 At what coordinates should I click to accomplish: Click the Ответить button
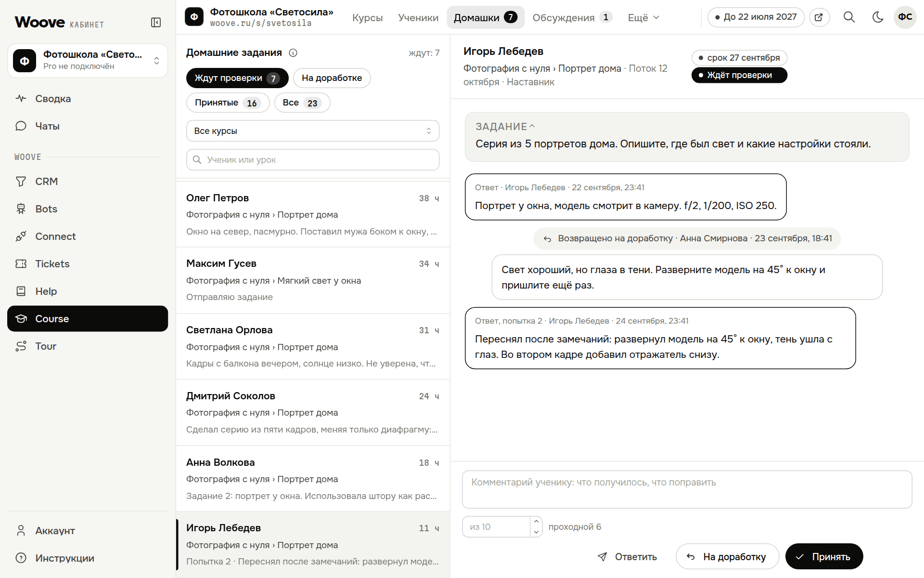pyautogui.click(x=627, y=557)
